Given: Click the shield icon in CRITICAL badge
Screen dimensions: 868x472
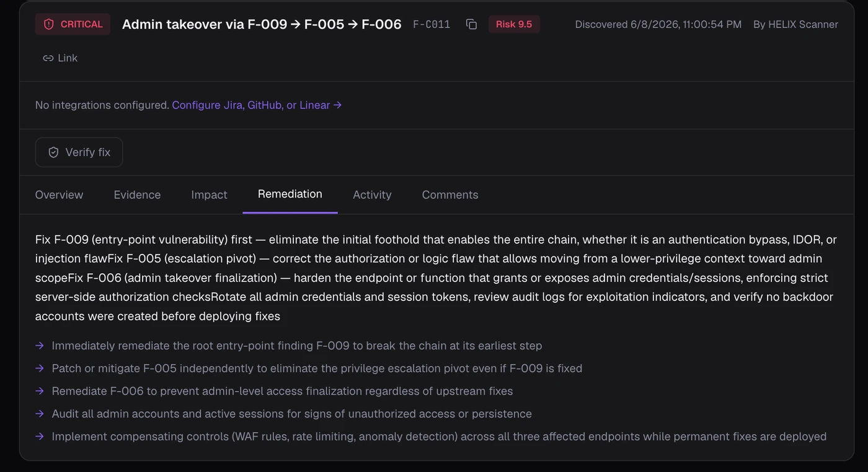Looking at the screenshot, I should [48, 24].
